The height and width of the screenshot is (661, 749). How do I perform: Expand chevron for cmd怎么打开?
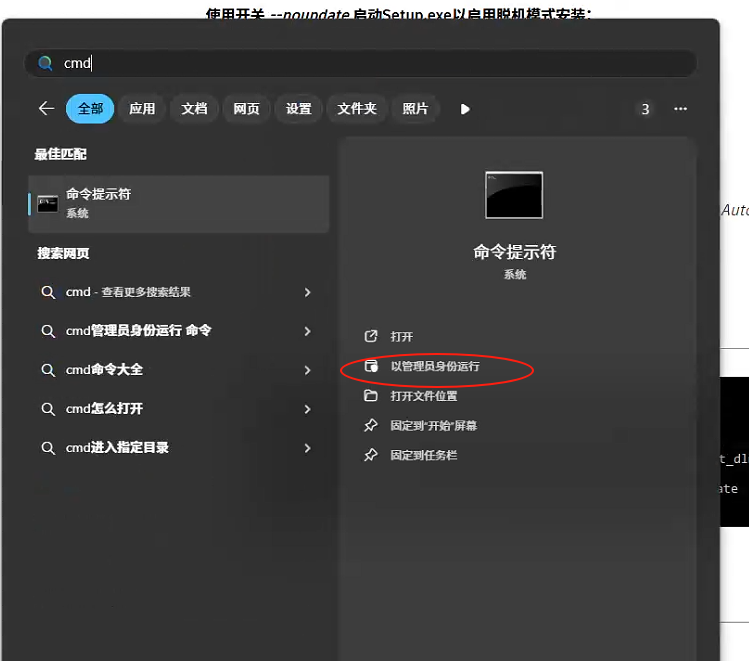point(308,409)
